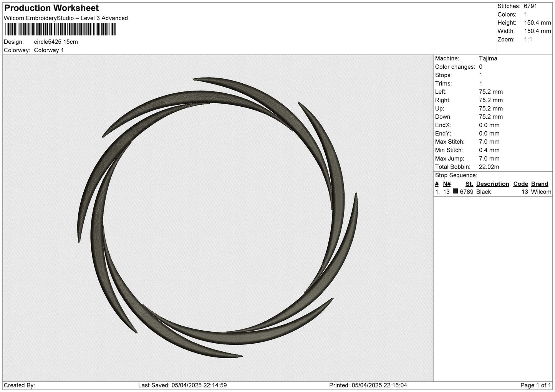Click the Color changes value 0

click(480, 67)
